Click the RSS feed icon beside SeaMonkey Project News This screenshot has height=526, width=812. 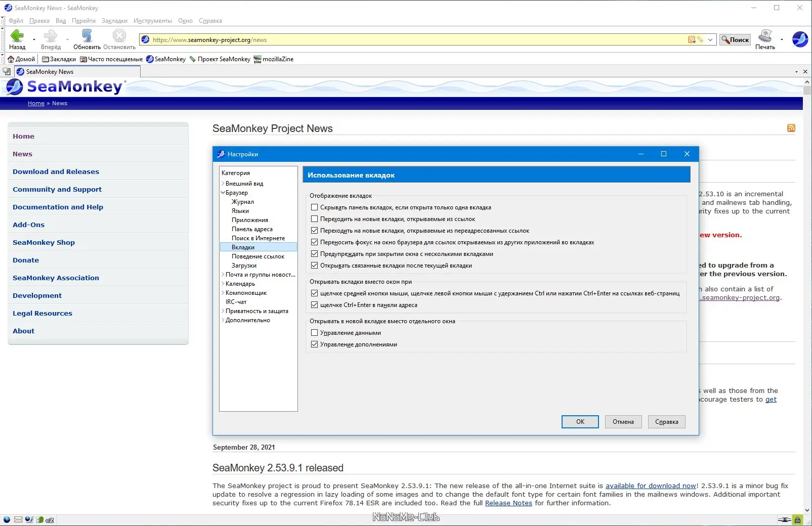coord(791,128)
